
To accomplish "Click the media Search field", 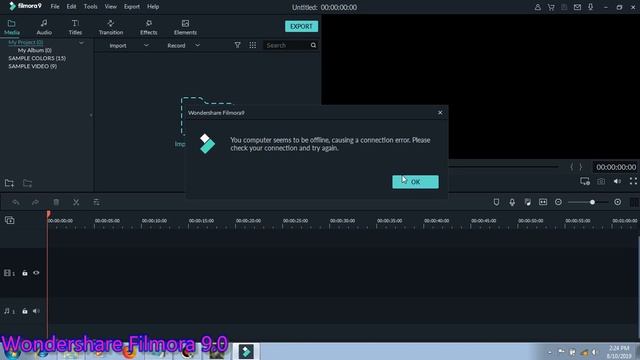I will 286,45.
